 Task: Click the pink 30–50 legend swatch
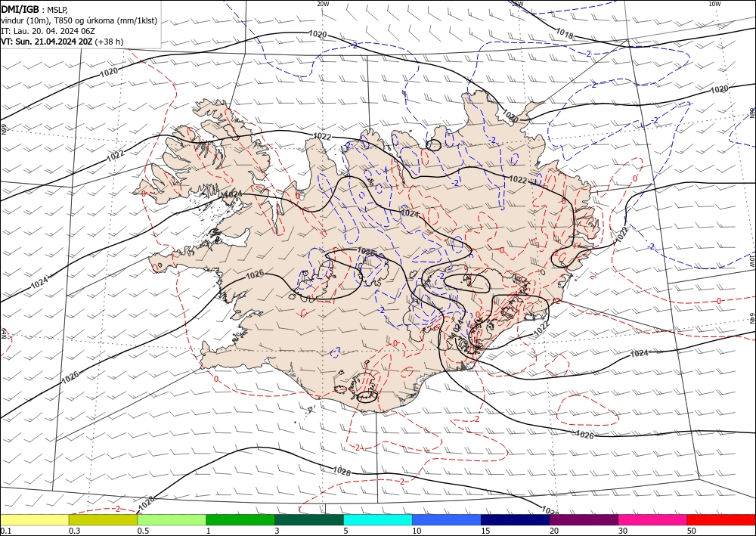653,519
